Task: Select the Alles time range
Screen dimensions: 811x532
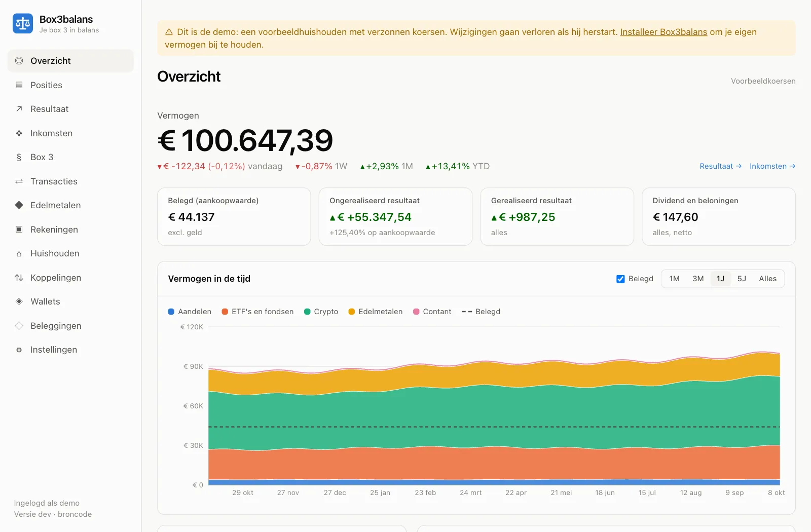Action: pyautogui.click(x=767, y=279)
